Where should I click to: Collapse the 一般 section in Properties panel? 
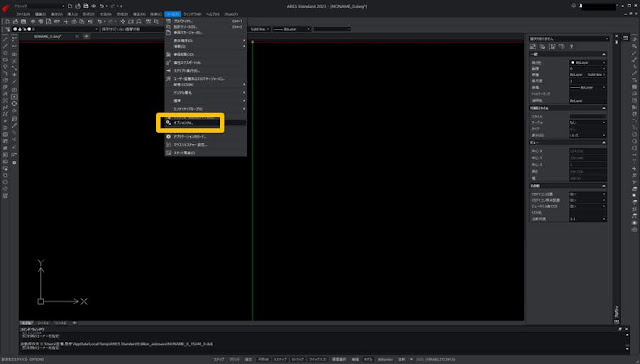(x=604, y=54)
